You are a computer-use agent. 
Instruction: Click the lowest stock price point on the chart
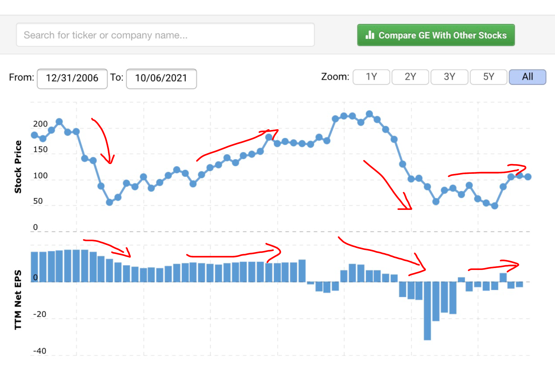coord(495,206)
